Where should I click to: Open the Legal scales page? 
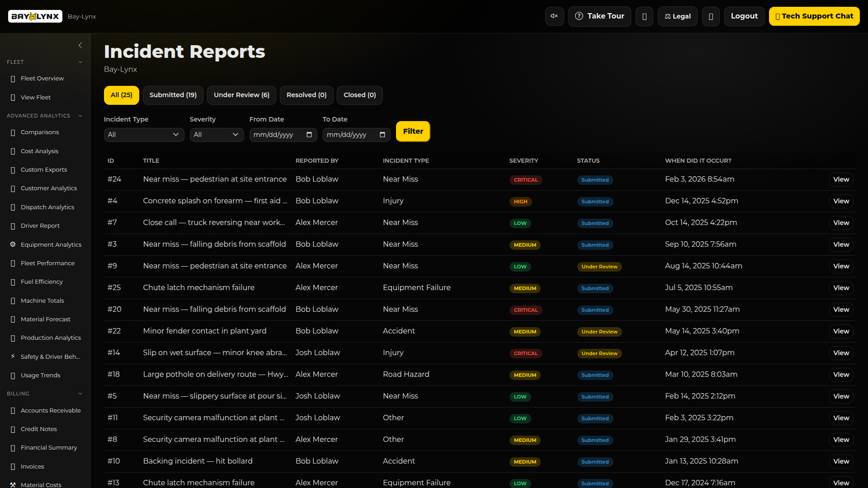677,16
